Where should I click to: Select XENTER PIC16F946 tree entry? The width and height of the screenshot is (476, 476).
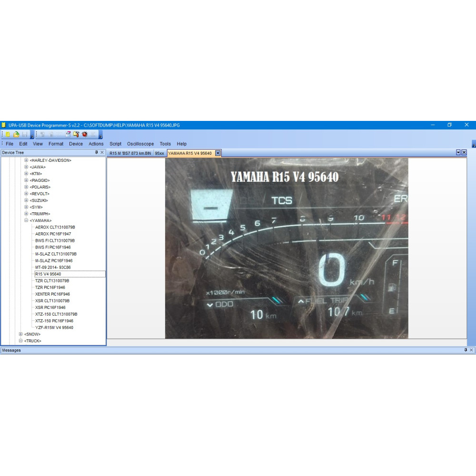(52, 294)
